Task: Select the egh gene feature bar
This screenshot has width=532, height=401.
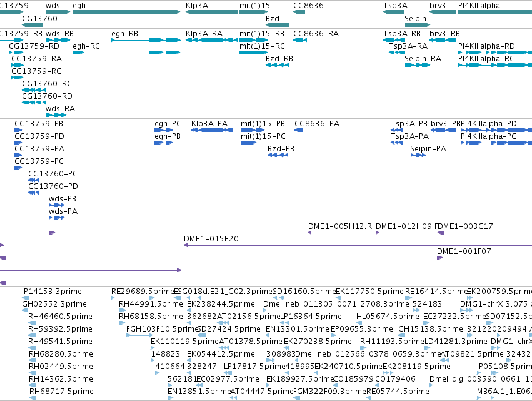Action: [x=126, y=12]
